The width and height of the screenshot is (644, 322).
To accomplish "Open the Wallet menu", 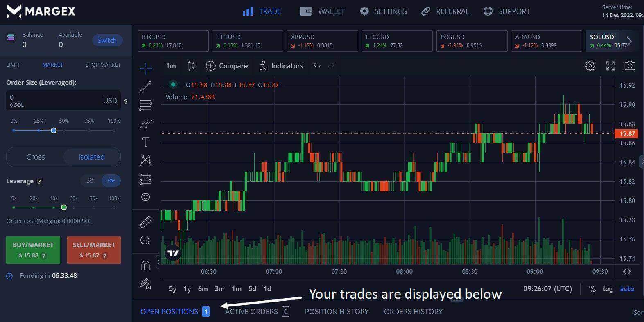I will 322,11.
